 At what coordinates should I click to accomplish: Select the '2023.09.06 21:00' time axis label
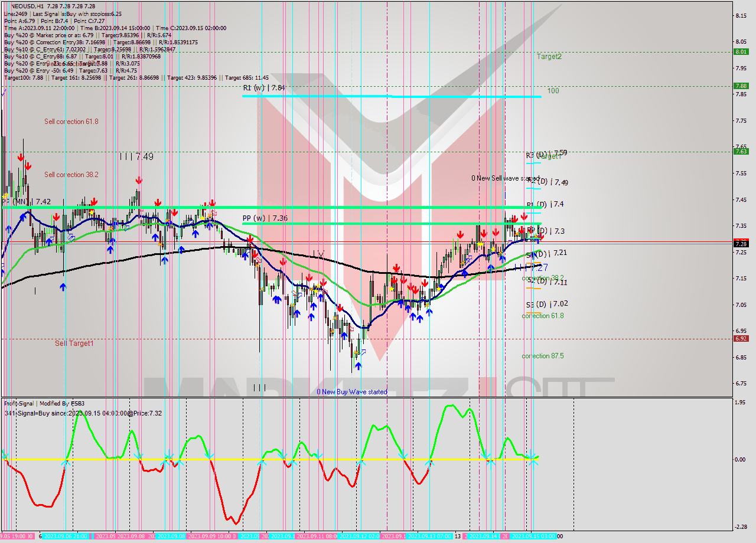click(x=67, y=537)
